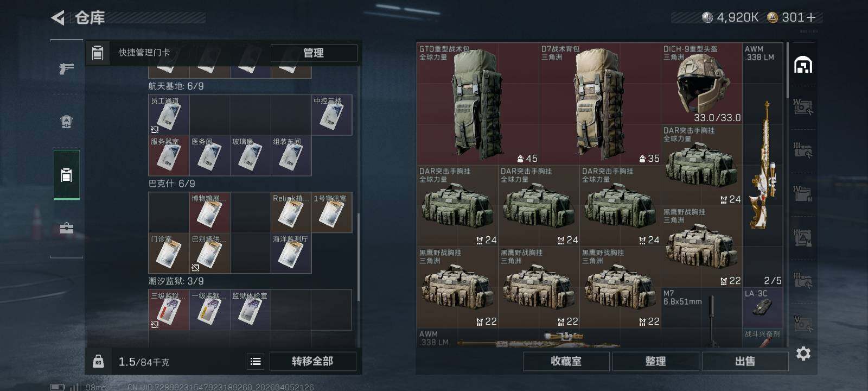Open the stash home icon at top right

803,65
